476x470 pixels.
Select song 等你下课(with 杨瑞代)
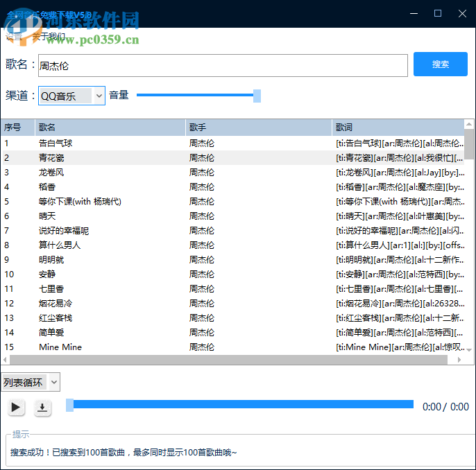[x=80, y=201]
